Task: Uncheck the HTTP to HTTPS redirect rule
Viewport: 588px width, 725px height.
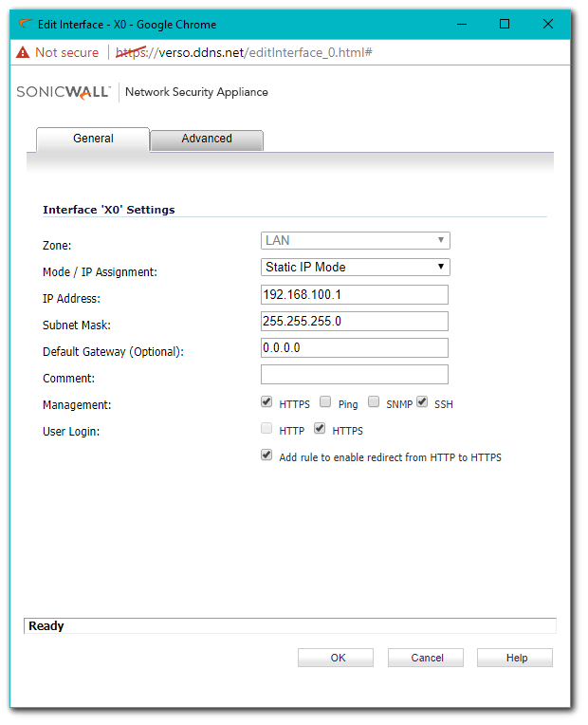Action: [x=267, y=455]
